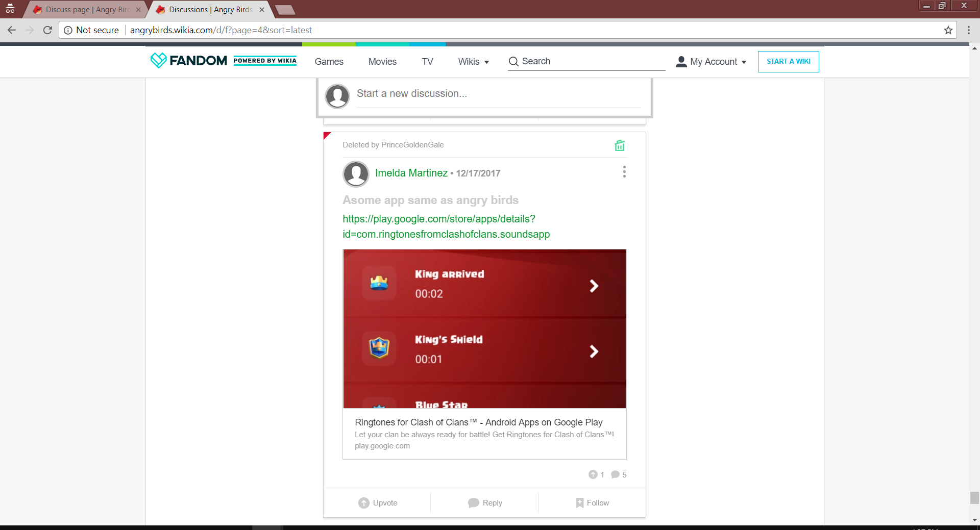Open the Ringtones for Clash of Clans preview image
Image resolution: width=980 pixels, height=530 pixels.
(484, 329)
